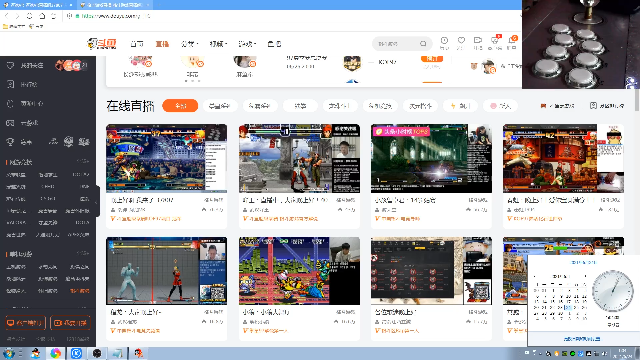Open notifications via the bell icon
The width and height of the screenshot is (640, 360).
tap(511, 40)
